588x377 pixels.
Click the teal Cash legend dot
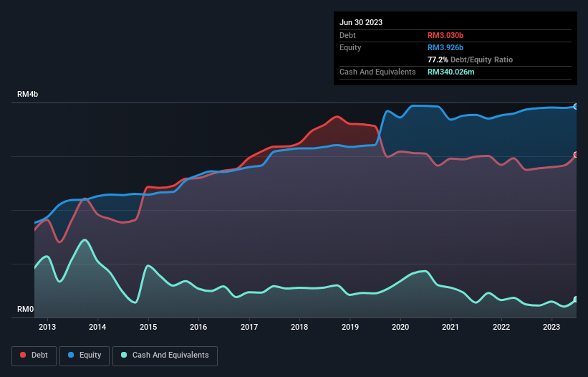click(x=124, y=355)
